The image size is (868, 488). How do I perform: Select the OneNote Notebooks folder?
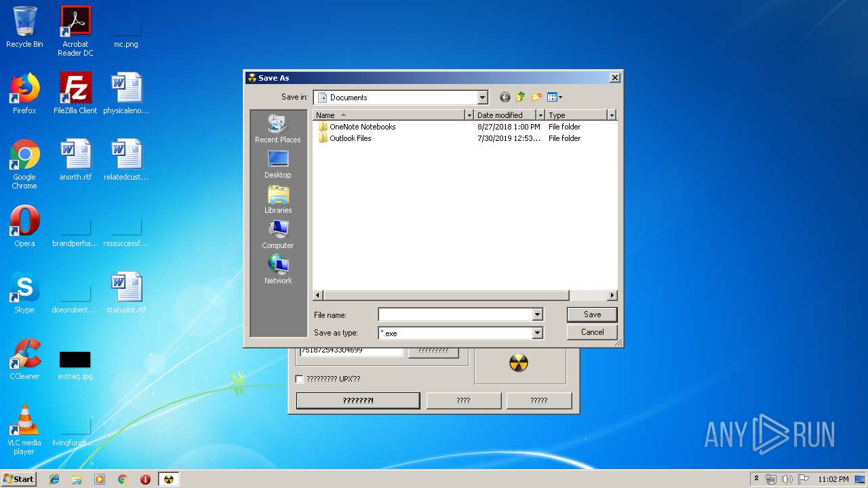tap(356, 127)
